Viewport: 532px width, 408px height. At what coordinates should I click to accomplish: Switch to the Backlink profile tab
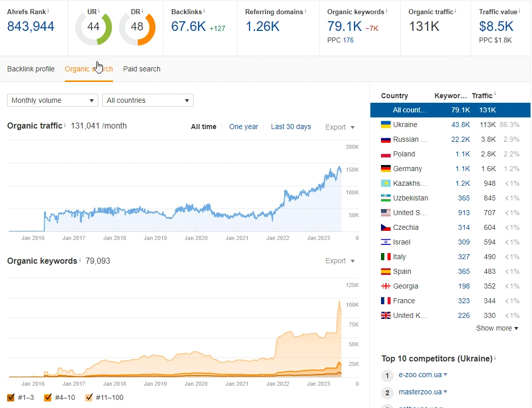click(31, 69)
